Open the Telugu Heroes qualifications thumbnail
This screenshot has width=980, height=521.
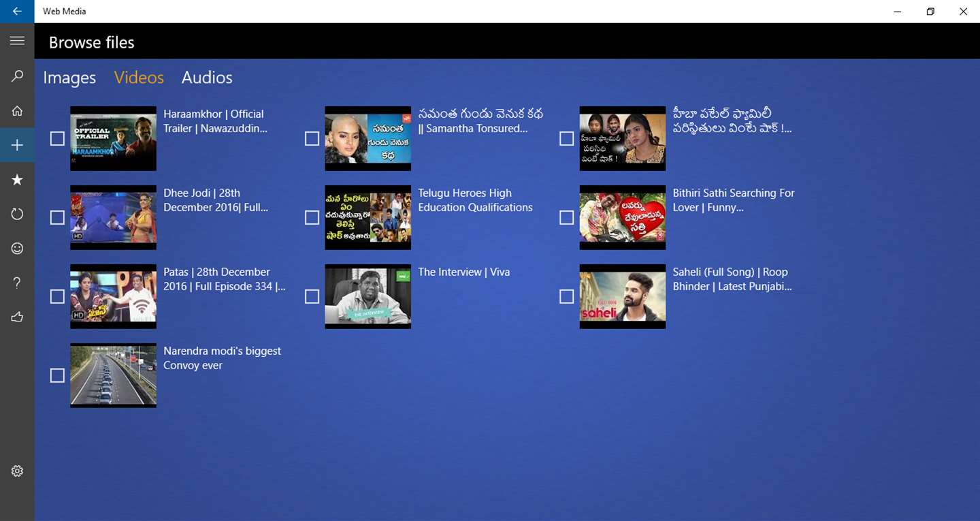coord(367,217)
